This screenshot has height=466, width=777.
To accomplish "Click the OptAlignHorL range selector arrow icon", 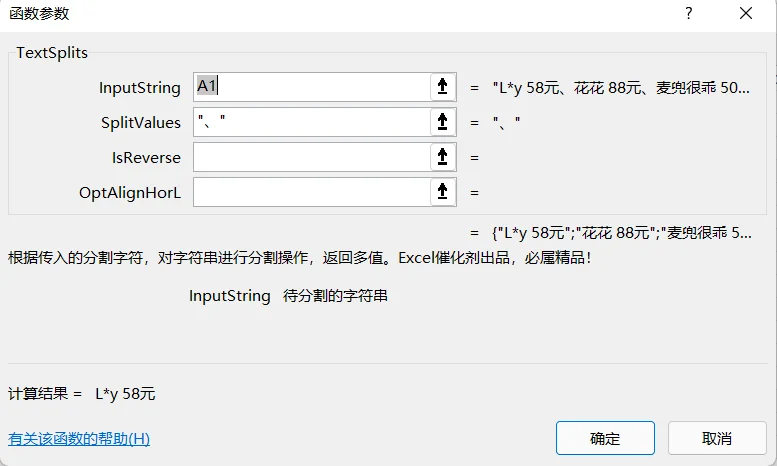I will [x=443, y=192].
